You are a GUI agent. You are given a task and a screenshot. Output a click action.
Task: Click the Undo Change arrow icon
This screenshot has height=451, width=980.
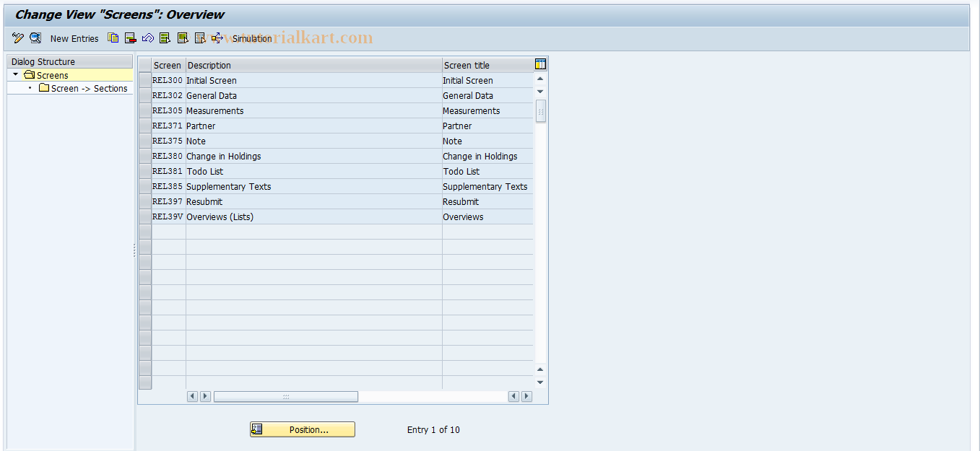pos(148,38)
